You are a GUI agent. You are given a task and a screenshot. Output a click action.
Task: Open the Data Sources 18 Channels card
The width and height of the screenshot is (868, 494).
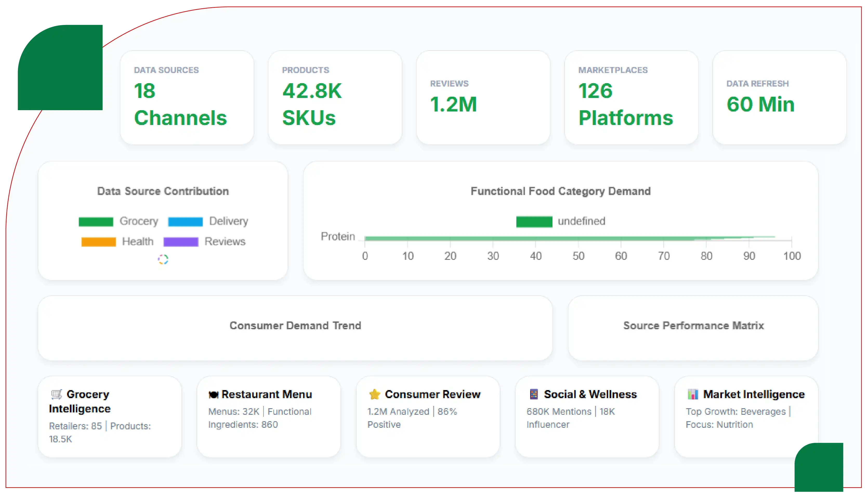(187, 98)
